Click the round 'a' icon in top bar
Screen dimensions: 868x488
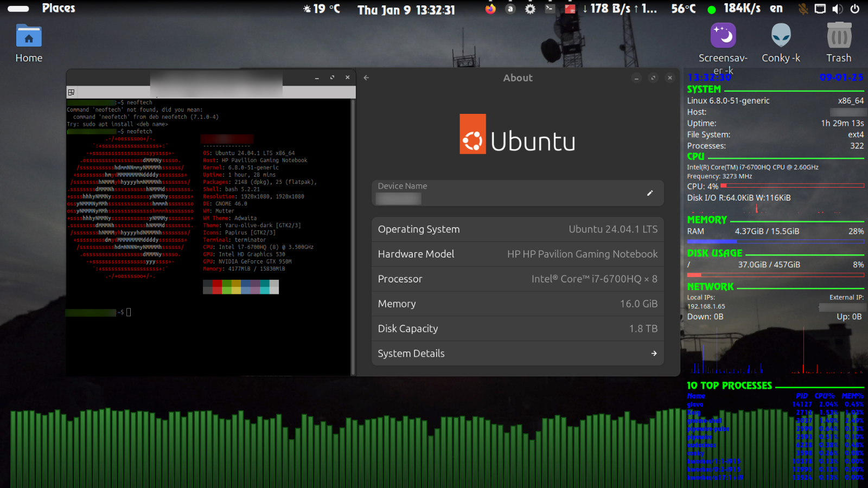coord(510,9)
